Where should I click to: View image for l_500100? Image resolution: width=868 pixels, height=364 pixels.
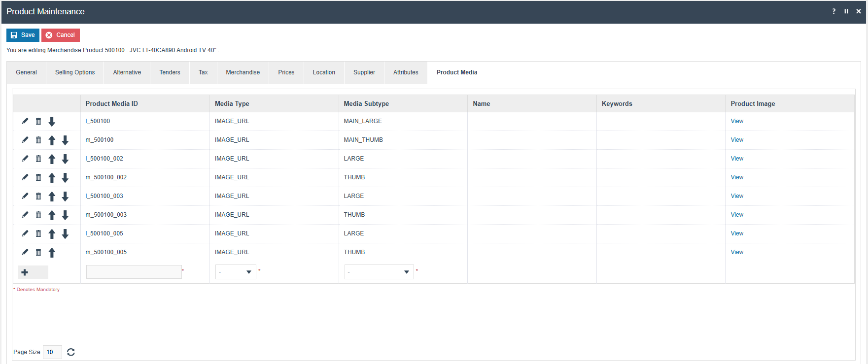pyautogui.click(x=737, y=121)
